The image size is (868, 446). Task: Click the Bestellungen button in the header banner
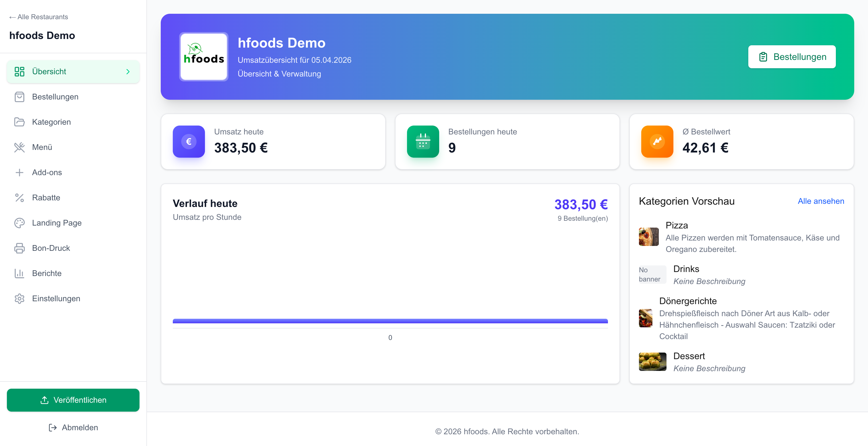tap(792, 56)
